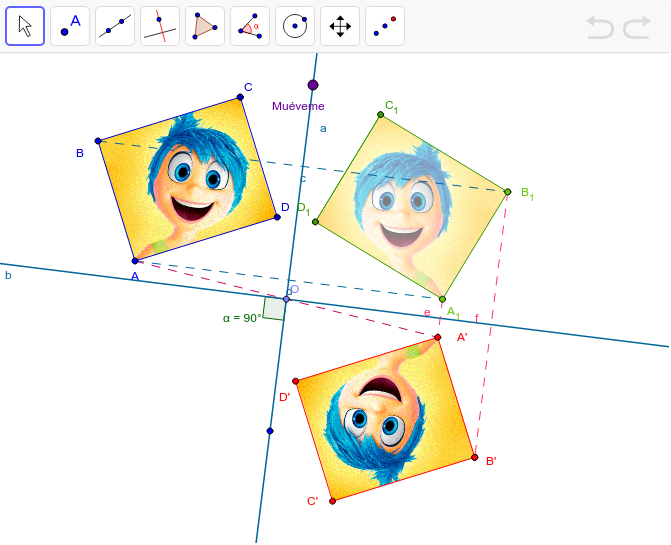
Task: Select the Move arrow tool
Action: [x=25, y=26]
